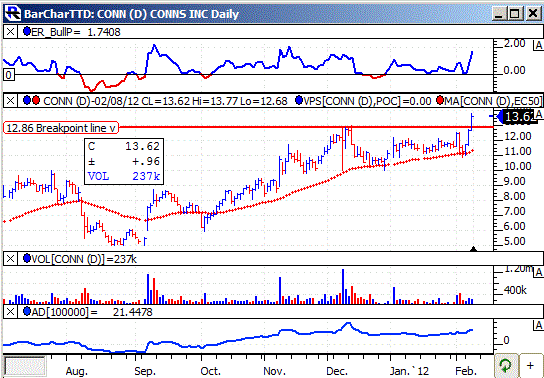Close the ER_BullP indicator pane
The width and height of the screenshot is (544, 378).
point(10,32)
